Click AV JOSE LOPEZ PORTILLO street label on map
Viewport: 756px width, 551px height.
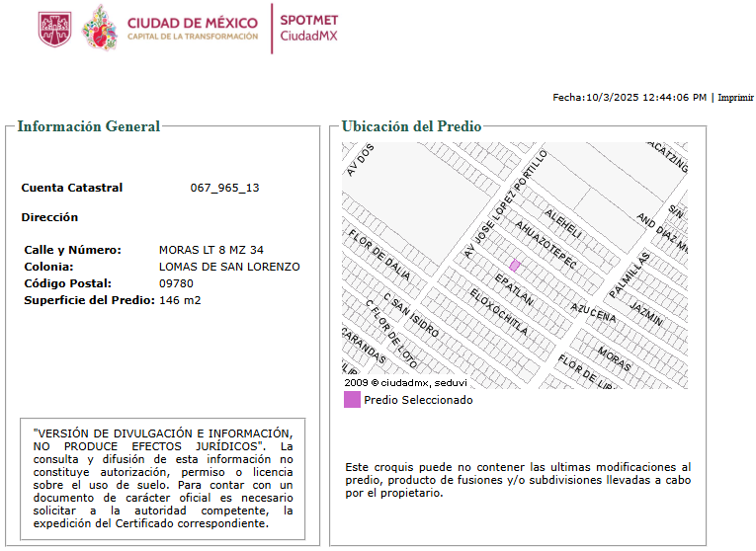(506, 203)
